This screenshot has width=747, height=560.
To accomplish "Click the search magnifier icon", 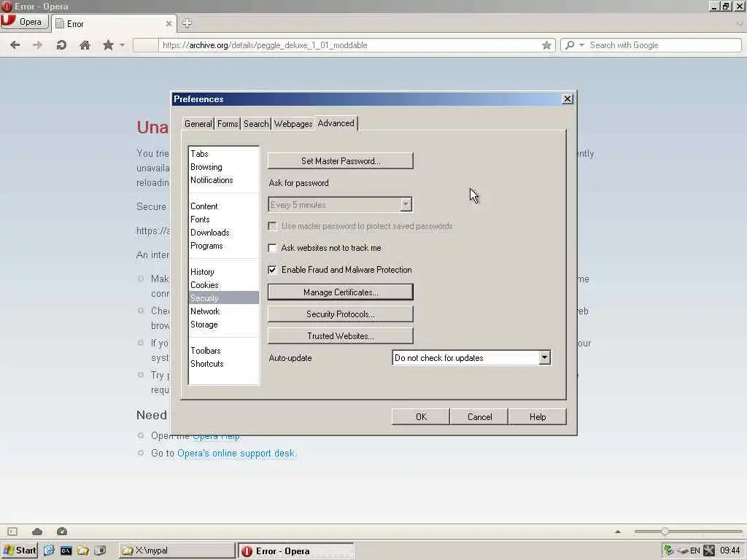I will coord(570,45).
